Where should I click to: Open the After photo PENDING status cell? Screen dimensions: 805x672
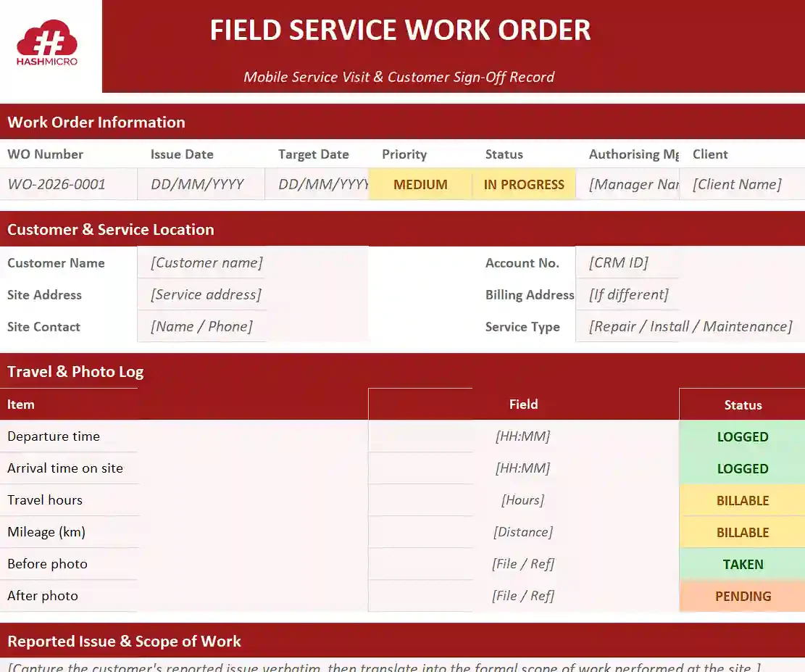point(743,595)
